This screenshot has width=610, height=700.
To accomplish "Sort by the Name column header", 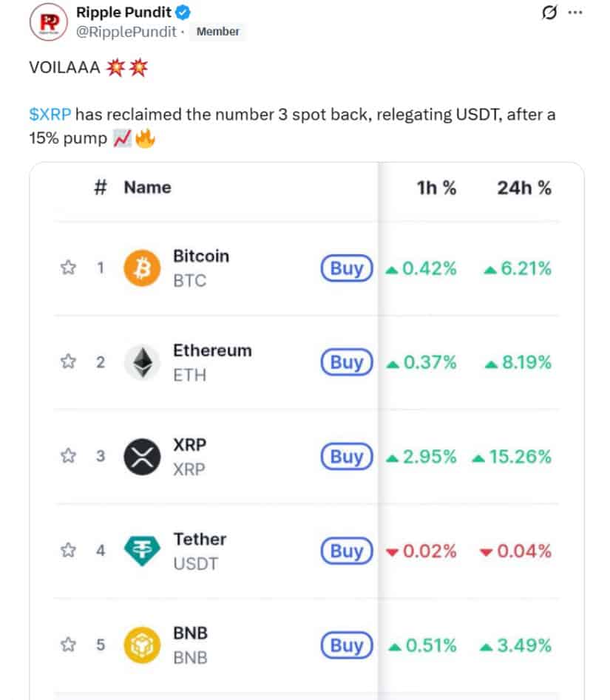I will pyautogui.click(x=147, y=187).
